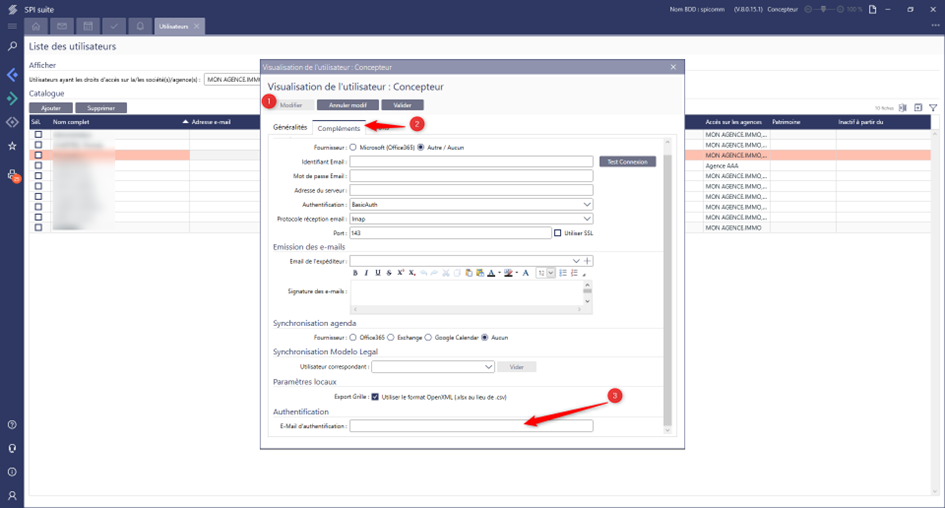Click the zoom slider handle in title bar
945x508 pixels.
[825, 9]
